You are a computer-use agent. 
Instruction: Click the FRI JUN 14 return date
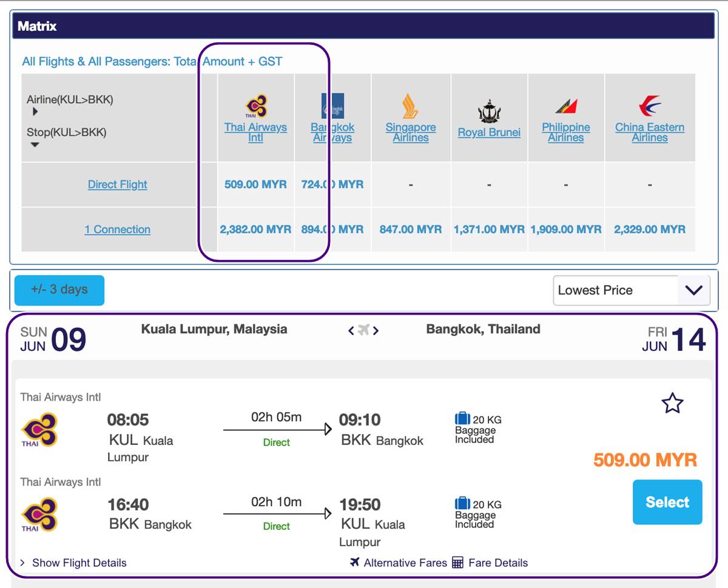[x=674, y=339]
